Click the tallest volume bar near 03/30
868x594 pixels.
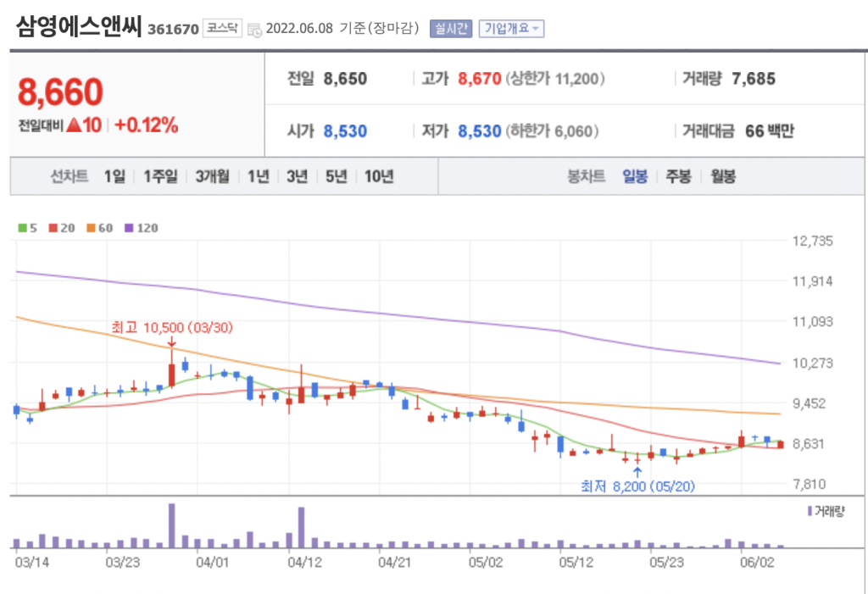click(x=172, y=525)
